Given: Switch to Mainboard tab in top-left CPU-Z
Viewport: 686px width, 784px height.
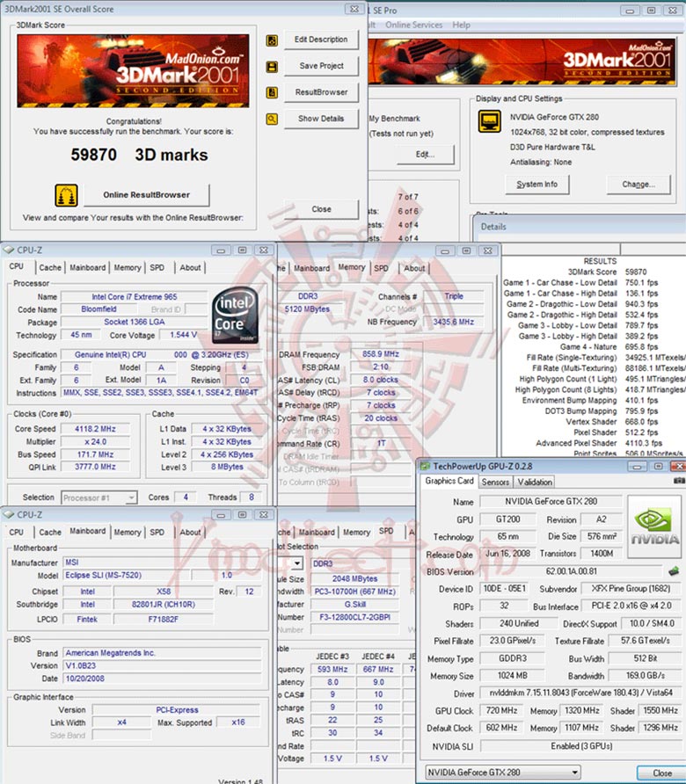Looking at the screenshot, I should click(x=88, y=267).
